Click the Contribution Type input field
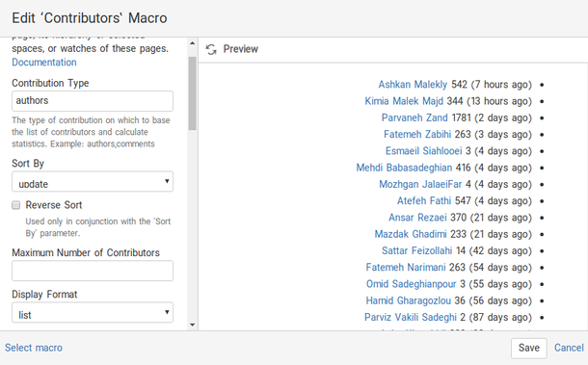The width and height of the screenshot is (588, 365). 93,101
